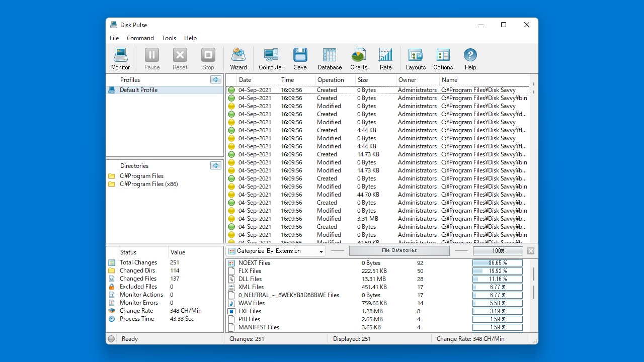Sort by Owner column header
Screen dimensions: 644x362
point(418,79)
